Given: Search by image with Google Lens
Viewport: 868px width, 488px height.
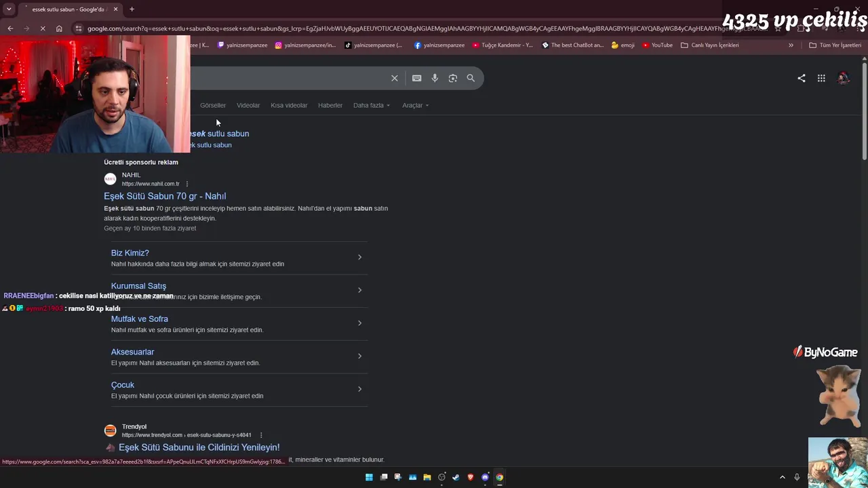Looking at the screenshot, I should 453,78.
